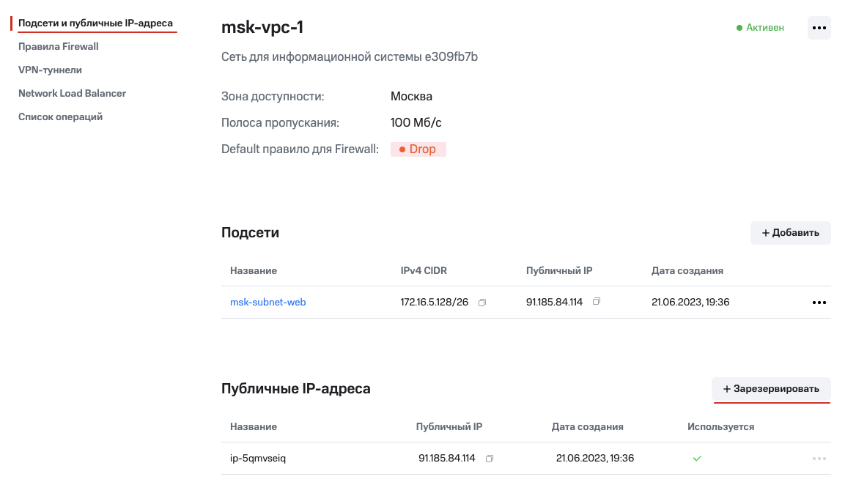
Task: Go to VPN-туннели in the sidebar
Action: (x=50, y=70)
